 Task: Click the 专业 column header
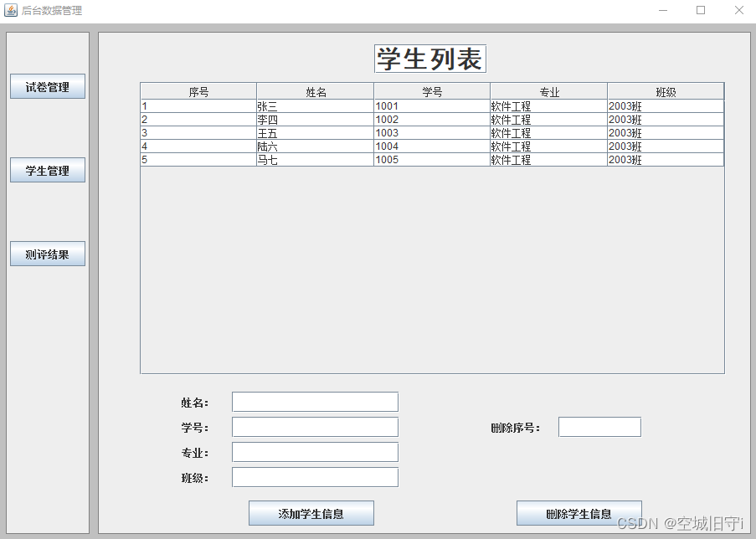click(548, 90)
